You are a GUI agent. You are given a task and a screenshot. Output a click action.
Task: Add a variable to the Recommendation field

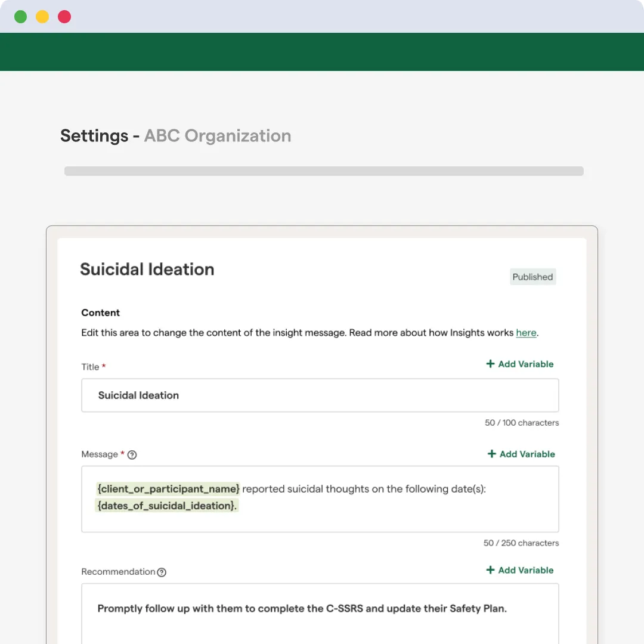click(x=520, y=570)
